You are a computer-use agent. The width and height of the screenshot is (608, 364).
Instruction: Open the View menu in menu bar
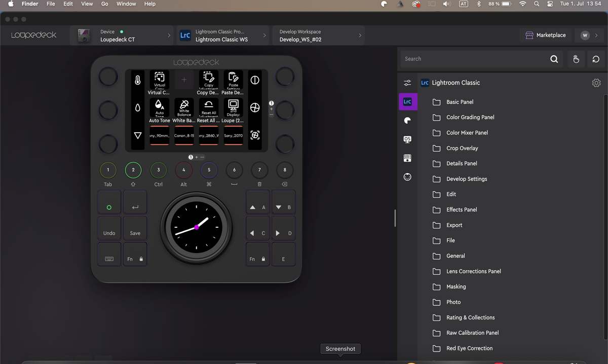87,4
